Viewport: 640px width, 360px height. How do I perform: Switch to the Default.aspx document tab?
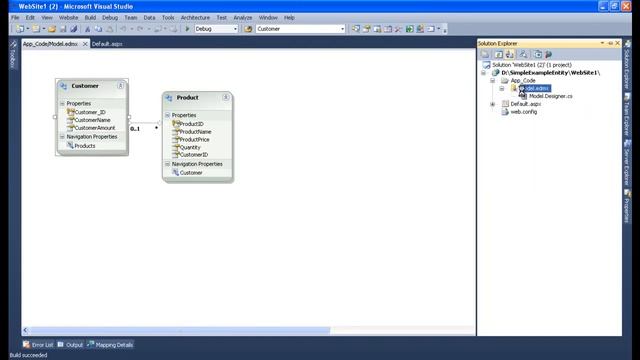[x=107, y=44]
